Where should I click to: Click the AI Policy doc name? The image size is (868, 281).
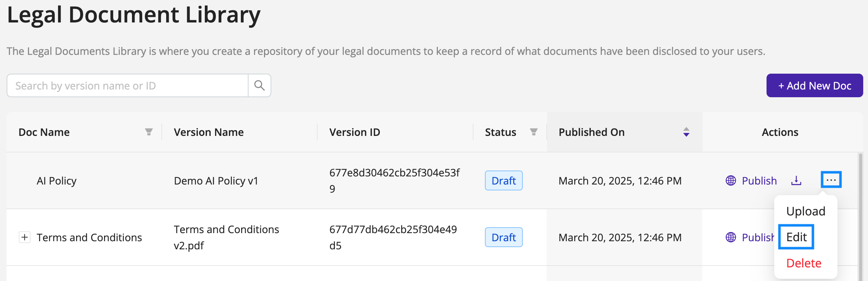tap(57, 181)
